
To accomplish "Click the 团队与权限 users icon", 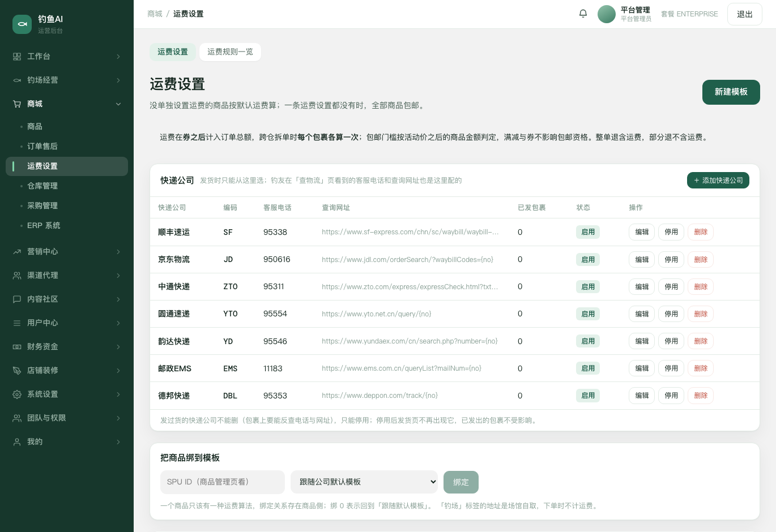I will pos(17,418).
